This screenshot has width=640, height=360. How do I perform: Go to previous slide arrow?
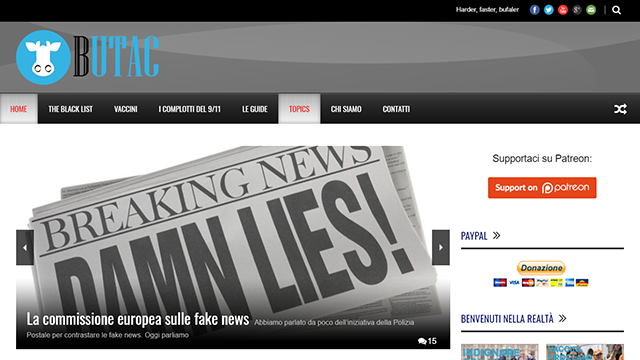pos(25,247)
